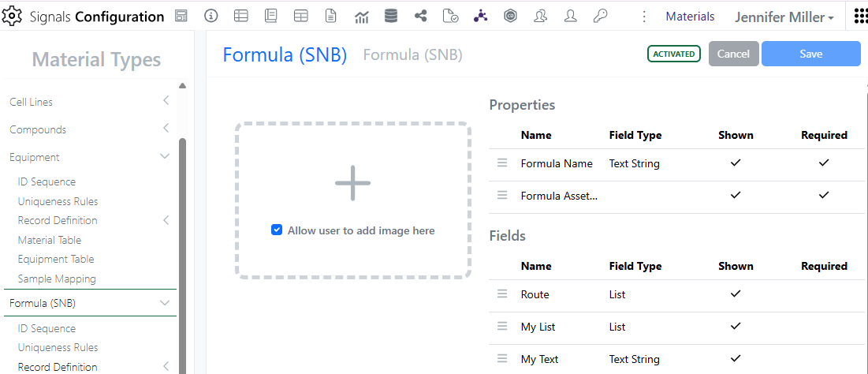Open the document page icon
The image size is (868, 374).
330,16
